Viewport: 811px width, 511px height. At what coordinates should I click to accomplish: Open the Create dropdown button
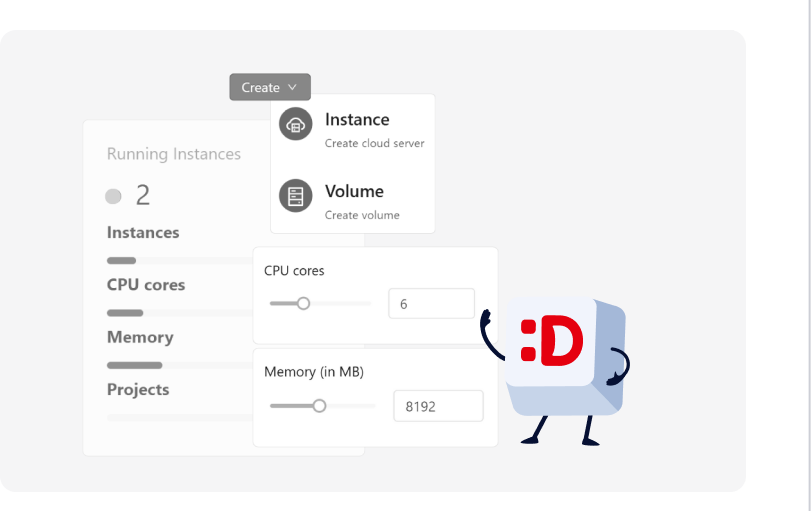click(270, 87)
